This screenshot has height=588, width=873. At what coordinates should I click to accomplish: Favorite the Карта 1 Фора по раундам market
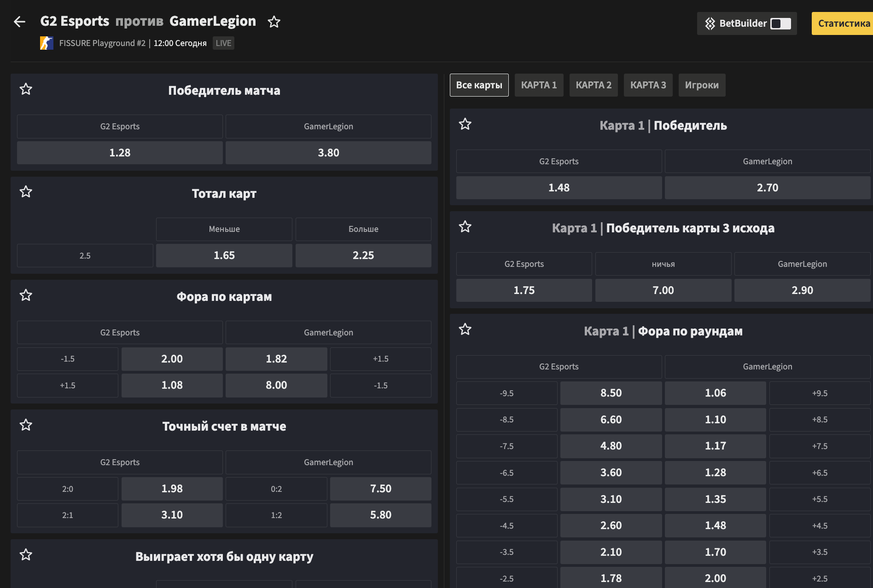[465, 329]
